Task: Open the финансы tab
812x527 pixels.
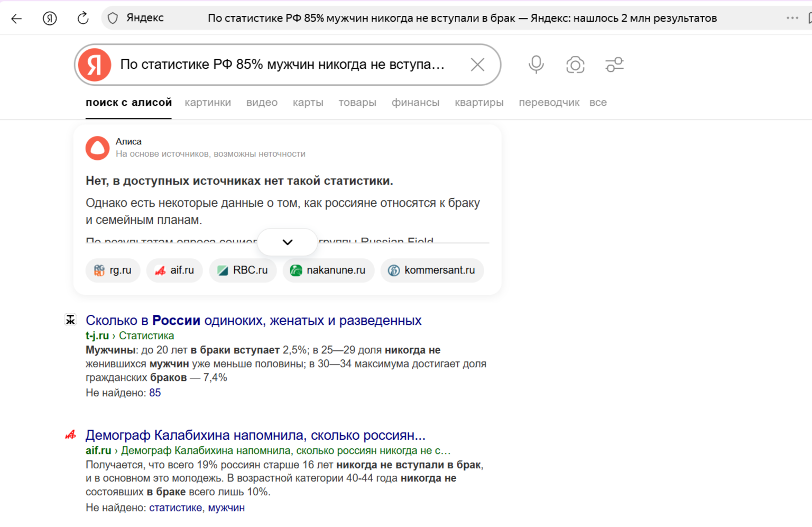Action: 415,102
